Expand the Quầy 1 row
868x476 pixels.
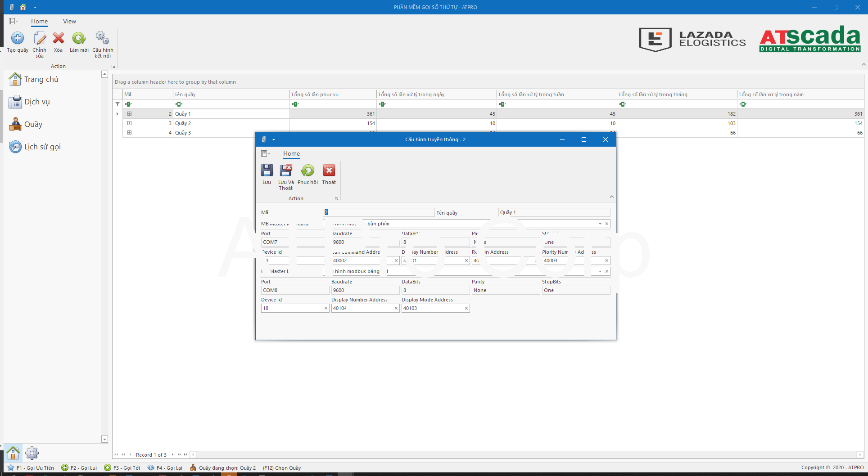point(129,114)
